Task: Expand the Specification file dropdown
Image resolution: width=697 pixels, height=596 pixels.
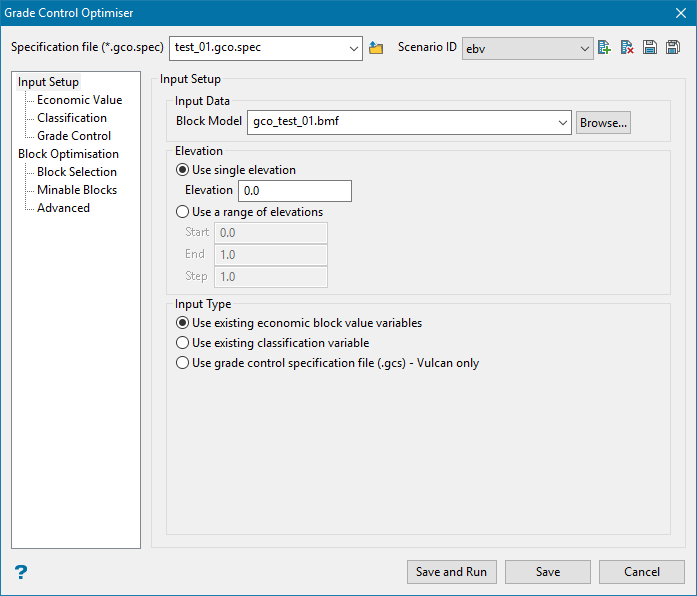Action: click(354, 48)
